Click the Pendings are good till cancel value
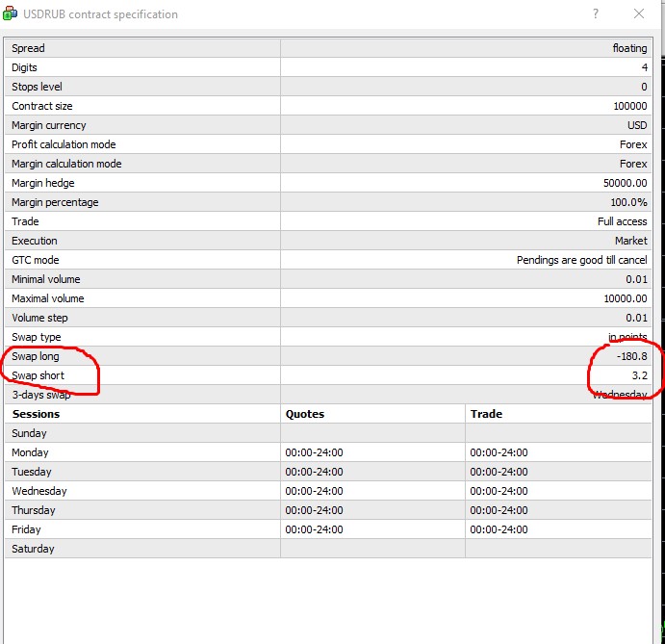The height and width of the screenshot is (644, 665). pyautogui.click(x=581, y=260)
